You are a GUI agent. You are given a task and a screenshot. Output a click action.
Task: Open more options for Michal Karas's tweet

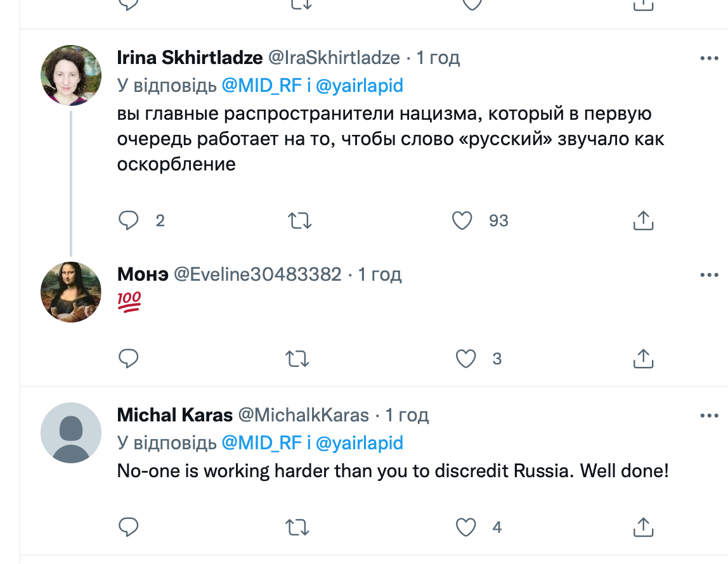pos(708,416)
